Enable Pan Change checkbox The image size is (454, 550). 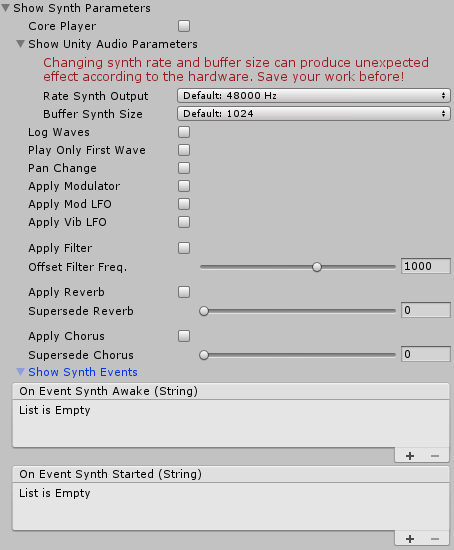tap(184, 168)
